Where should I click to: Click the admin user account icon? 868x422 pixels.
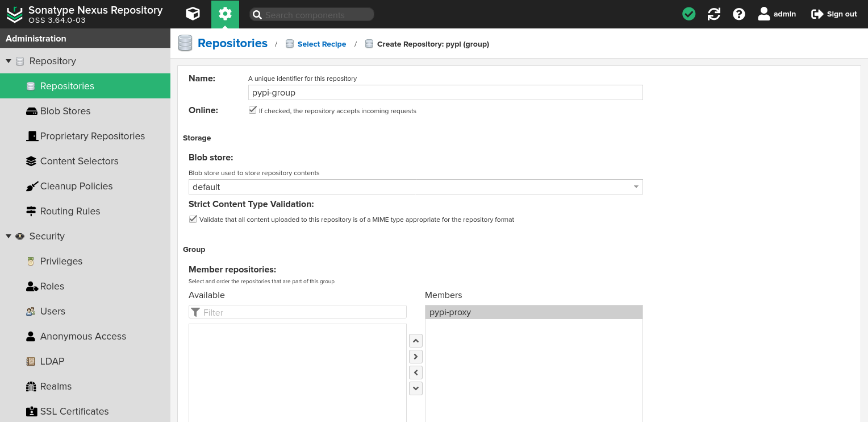click(x=764, y=14)
